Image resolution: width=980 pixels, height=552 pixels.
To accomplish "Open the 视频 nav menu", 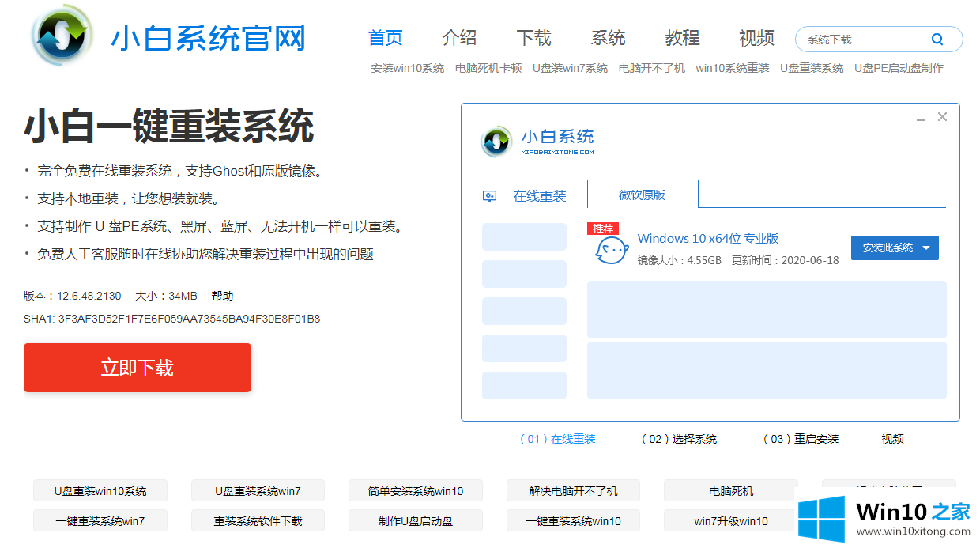I will 756,38.
